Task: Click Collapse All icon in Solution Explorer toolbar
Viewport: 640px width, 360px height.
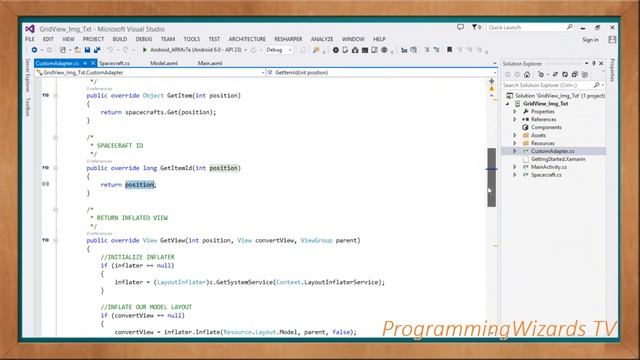Action: (x=575, y=74)
